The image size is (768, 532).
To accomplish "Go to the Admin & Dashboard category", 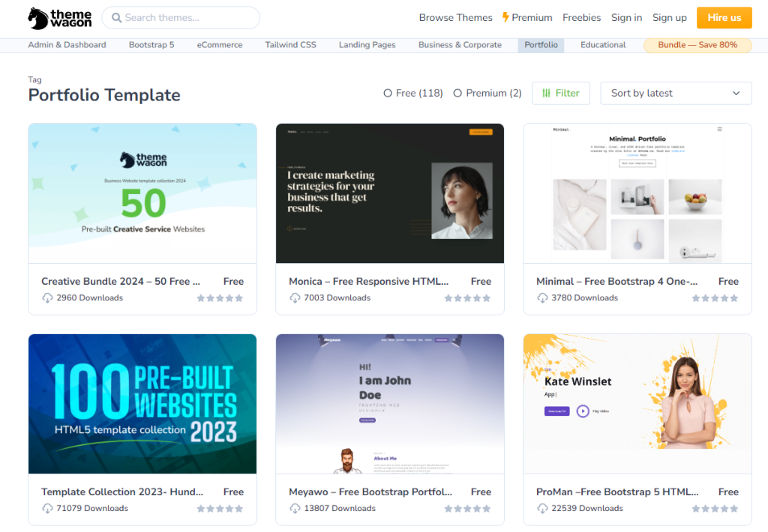I will point(67,45).
